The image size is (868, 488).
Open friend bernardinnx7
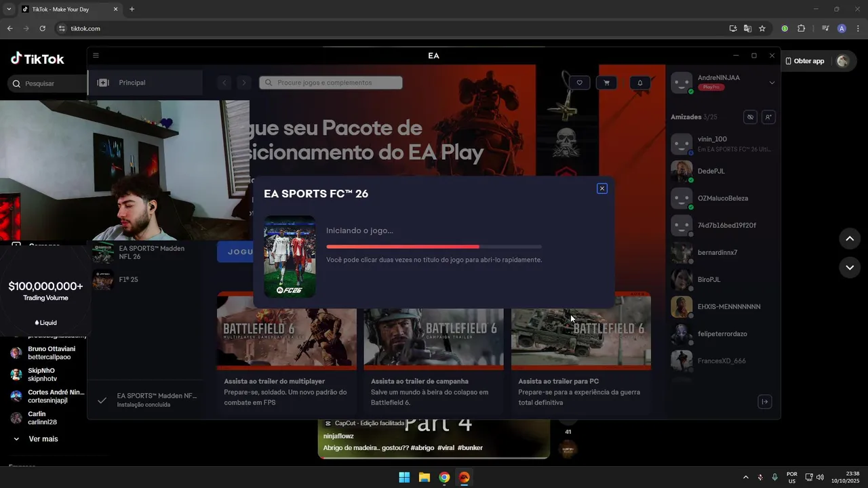723,252
